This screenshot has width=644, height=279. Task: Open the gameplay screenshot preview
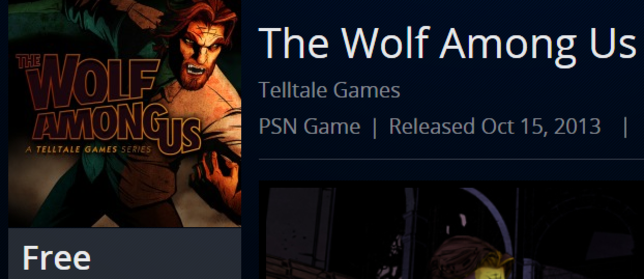tap(451, 230)
